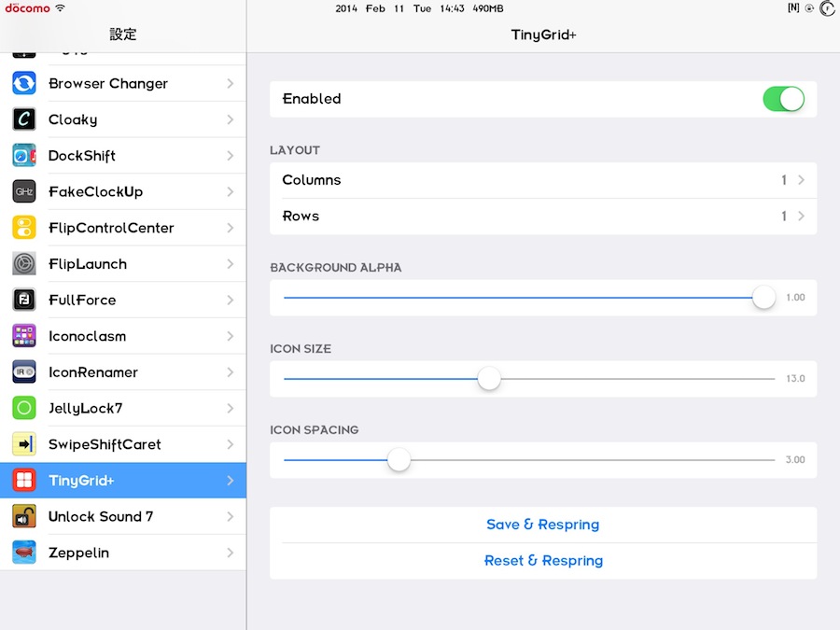Screen dimensions: 840x630
Task: Tap the TinyGrid+ page title
Action: click(543, 35)
